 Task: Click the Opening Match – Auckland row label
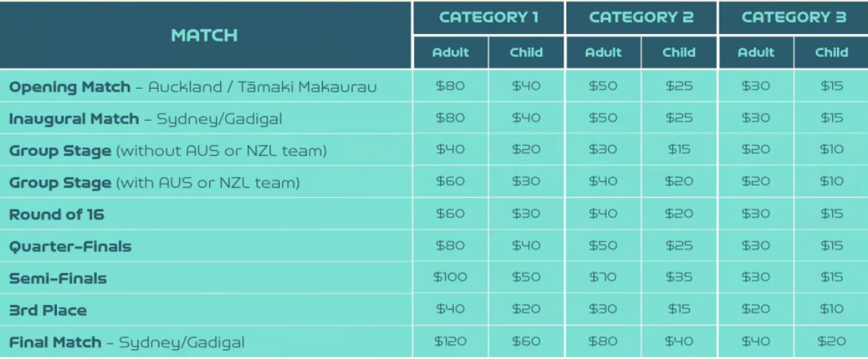193,87
